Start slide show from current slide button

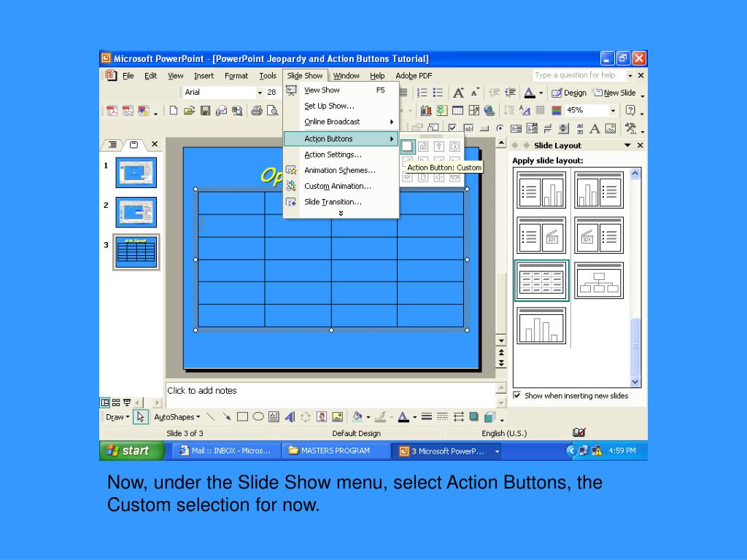pos(127,402)
